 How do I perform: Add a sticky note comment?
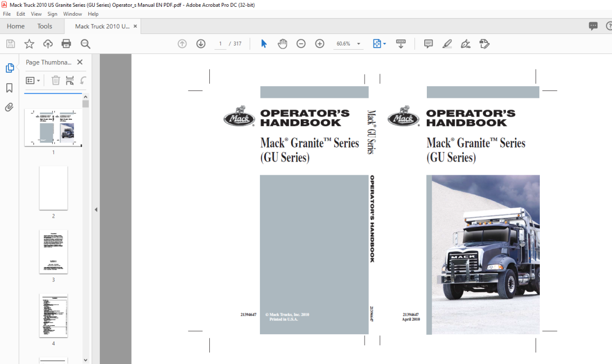click(x=428, y=44)
